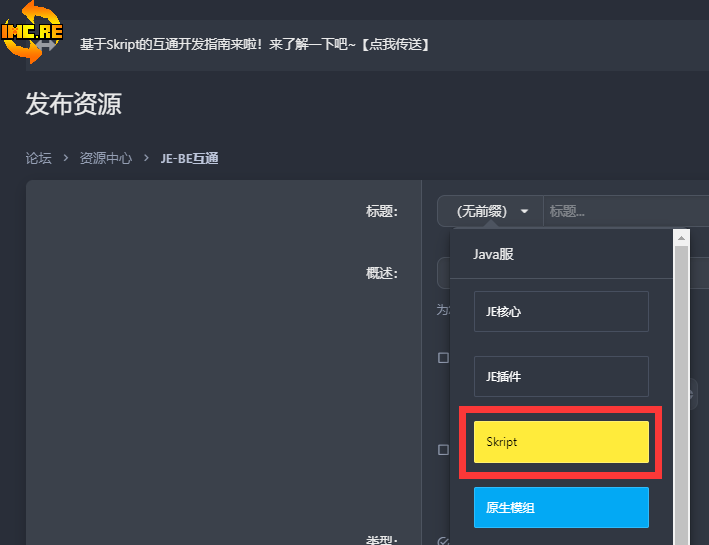
Task: Click the IMC.RE site logo
Action: (x=32, y=32)
